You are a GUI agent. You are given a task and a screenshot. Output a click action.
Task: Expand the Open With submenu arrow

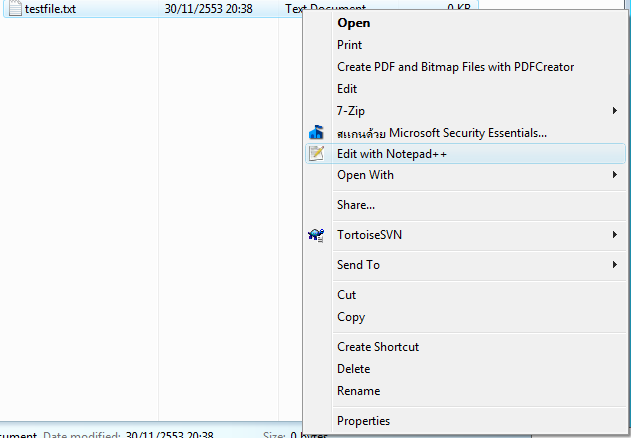coord(614,175)
